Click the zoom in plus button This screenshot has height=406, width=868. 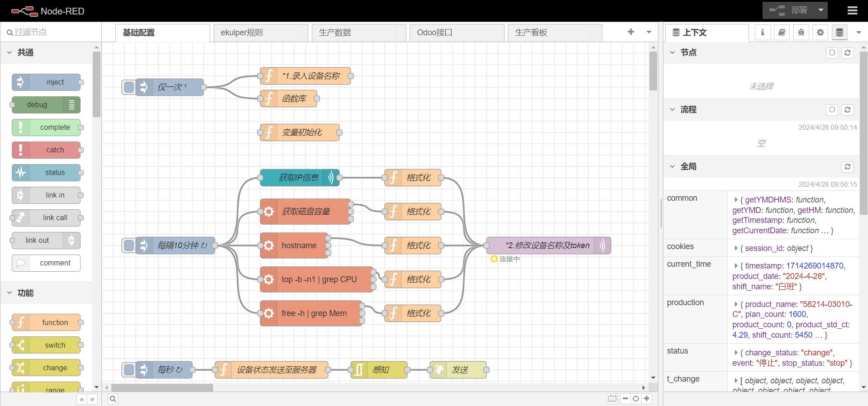647,399
